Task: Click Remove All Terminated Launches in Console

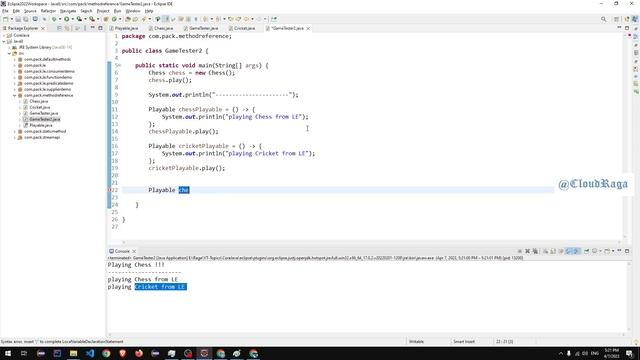Action: point(535,251)
